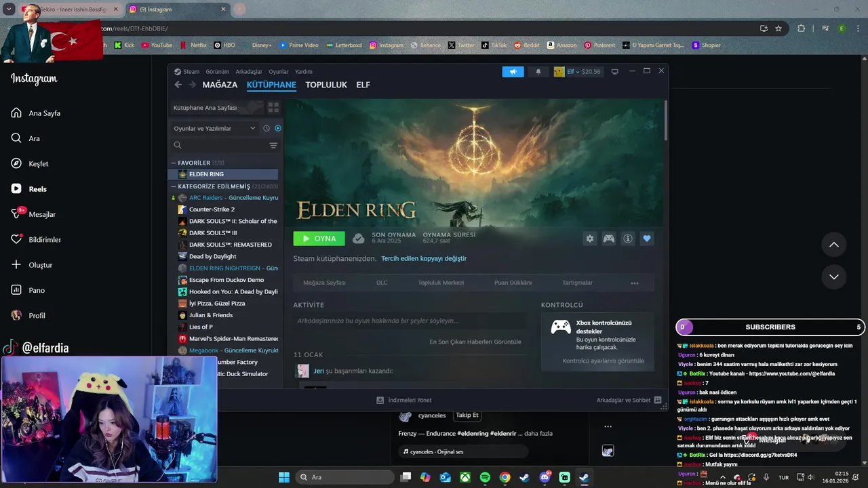The image size is (868, 488).
Task: Open Steam menu in menu bar
Action: (187, 71)
